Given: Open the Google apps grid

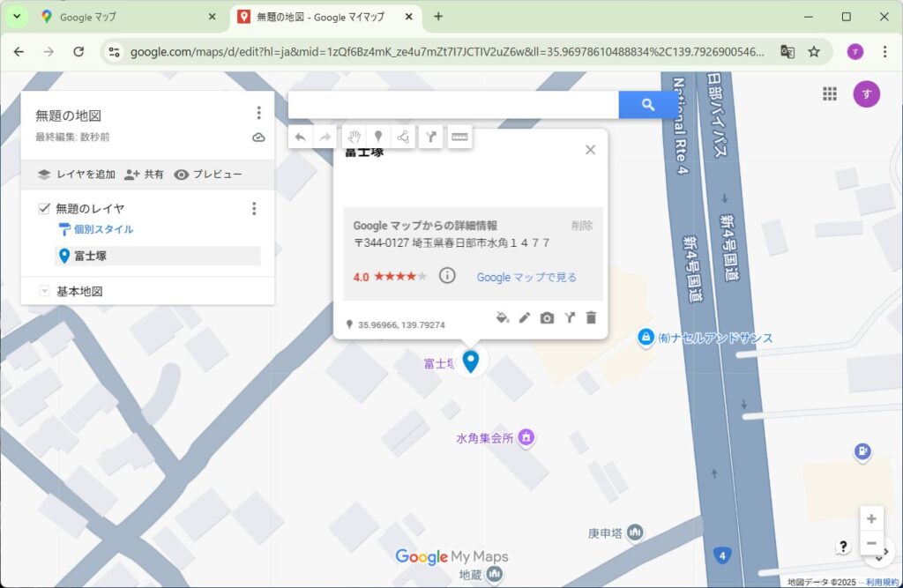Looking at the screenshot, I should click(x=830, y=93).
